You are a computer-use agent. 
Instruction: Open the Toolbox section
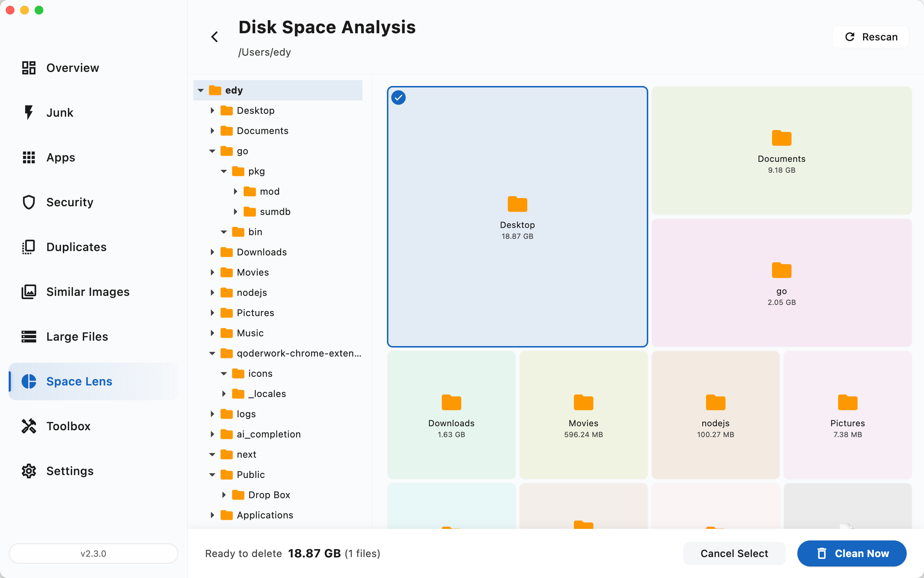(x=93, y=426)
